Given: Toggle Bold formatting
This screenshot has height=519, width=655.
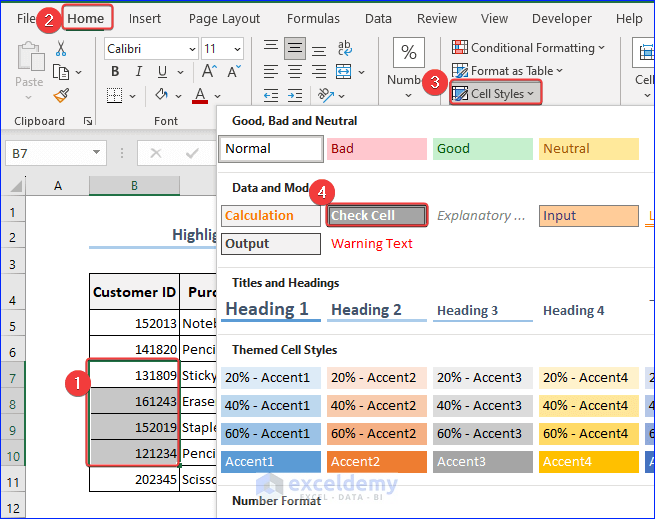Looking at the screenshot, I should [x=115, y=71].
